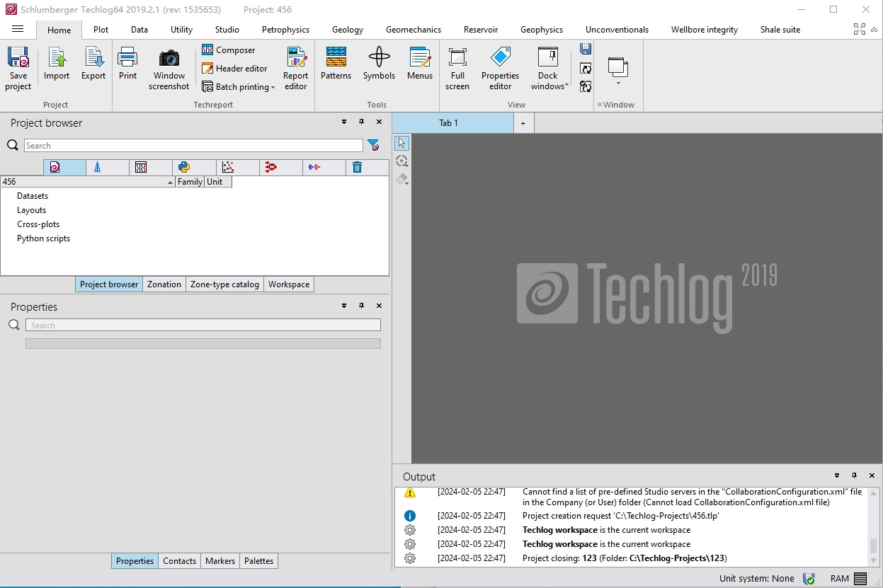Open the Utility ribbon tab

pos(181,30)
